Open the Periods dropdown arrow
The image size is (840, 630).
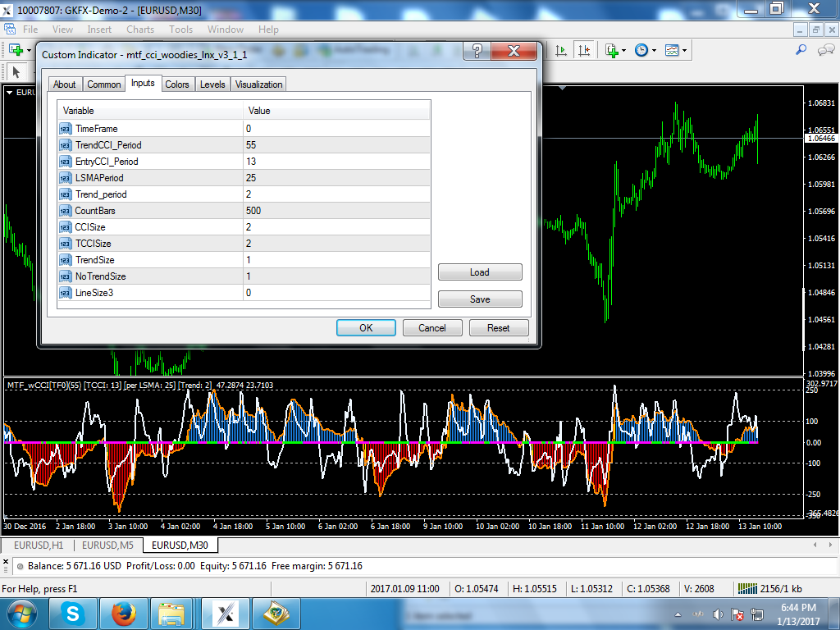click(x=654, y=51)
